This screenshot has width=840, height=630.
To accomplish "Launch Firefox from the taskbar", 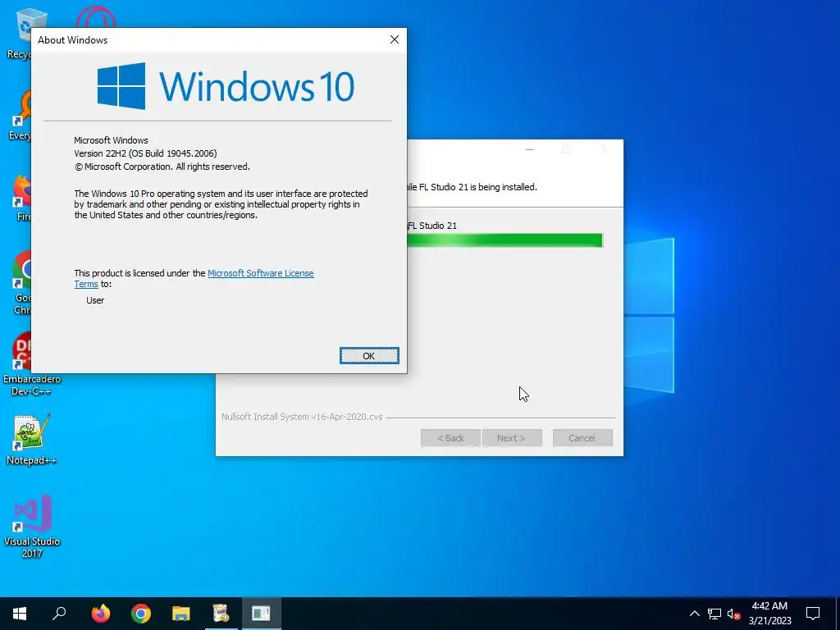I will click(100, 614).
